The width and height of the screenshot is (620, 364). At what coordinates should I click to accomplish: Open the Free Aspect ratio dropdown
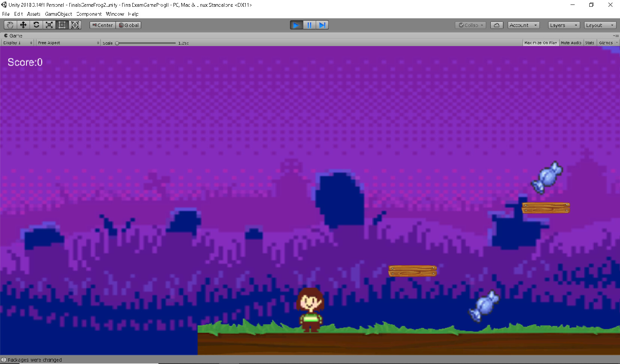pos(67,42)
